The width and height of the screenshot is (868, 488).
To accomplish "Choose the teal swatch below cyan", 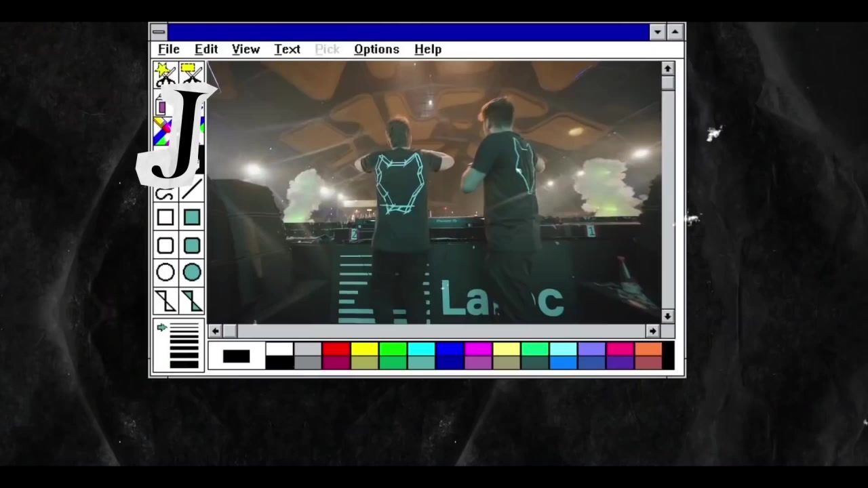I will pos(421,363).
